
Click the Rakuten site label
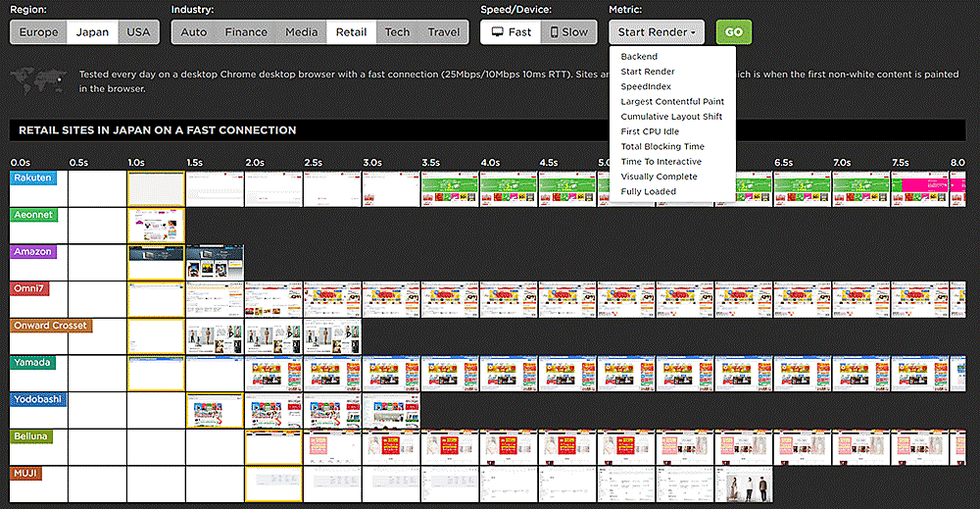point(33,178)
